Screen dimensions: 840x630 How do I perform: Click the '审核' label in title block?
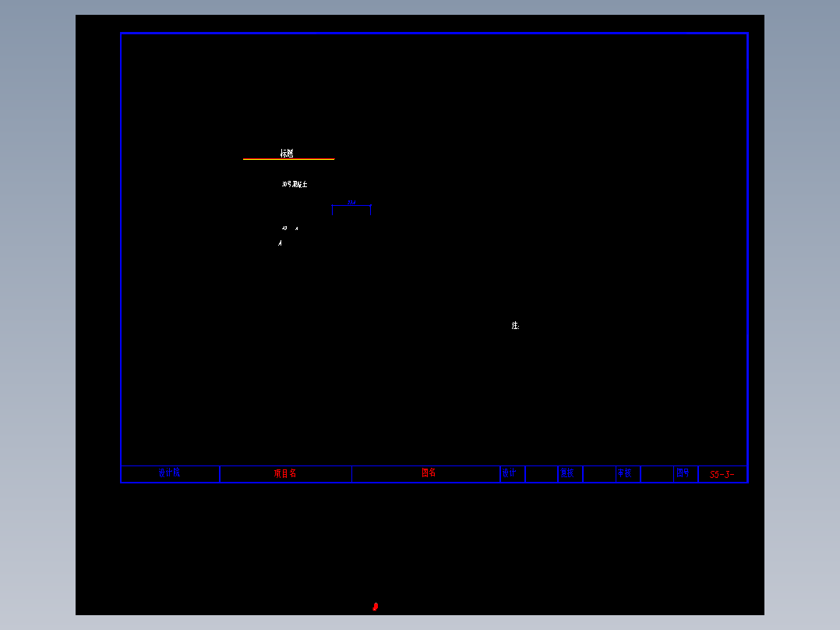click(625, 473)
